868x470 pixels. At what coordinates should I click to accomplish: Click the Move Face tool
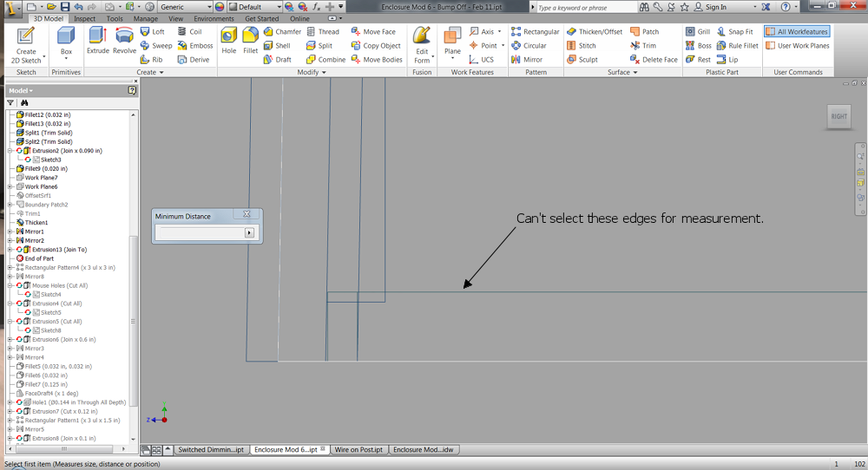point(373,31)
